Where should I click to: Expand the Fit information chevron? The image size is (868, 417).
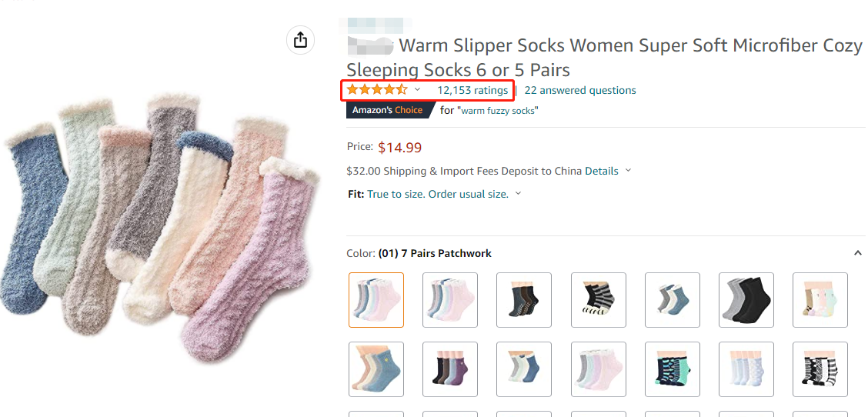click(518, 194)
